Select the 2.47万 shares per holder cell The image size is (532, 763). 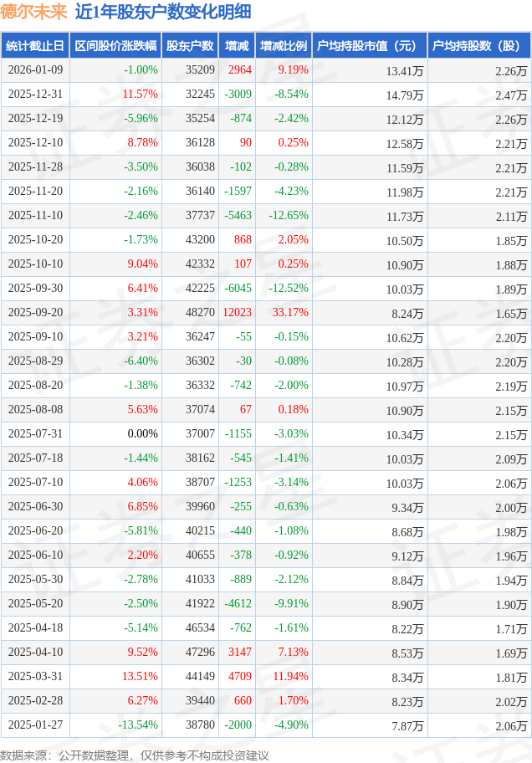click(x=510, y=95)
